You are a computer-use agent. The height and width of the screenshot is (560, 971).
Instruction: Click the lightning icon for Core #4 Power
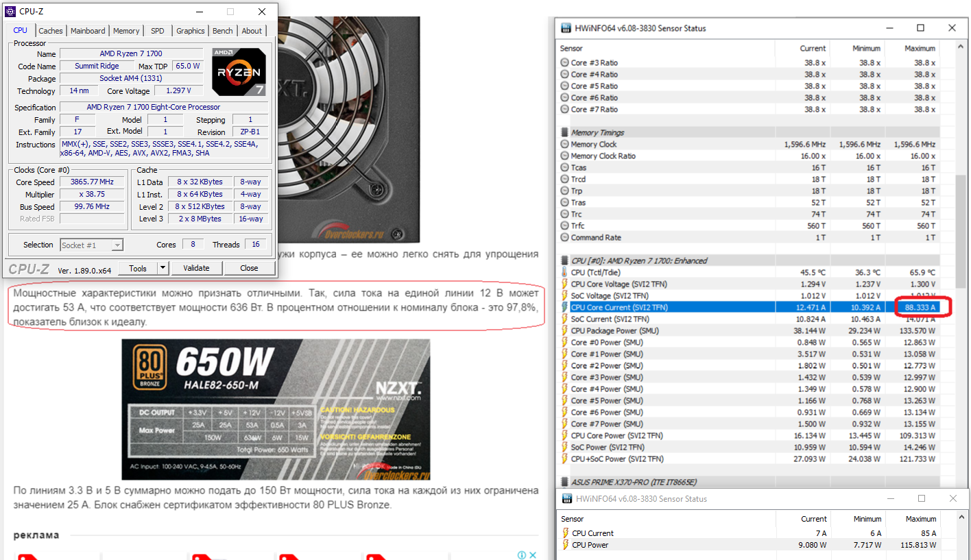(x=564, y=389)
